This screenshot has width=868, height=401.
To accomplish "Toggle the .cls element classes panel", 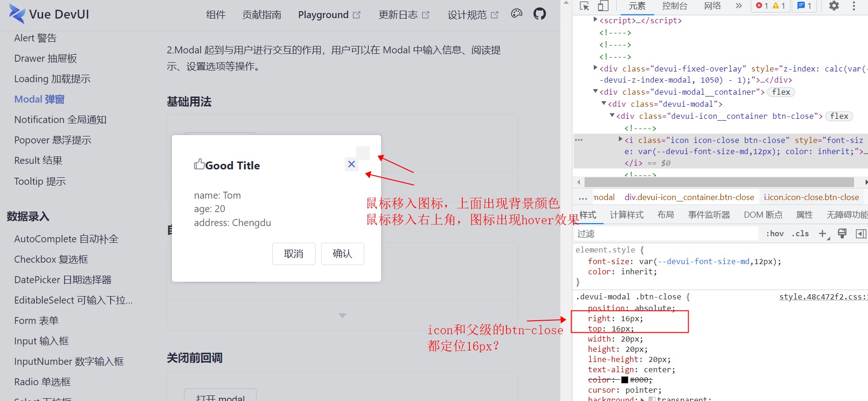I will 800,233.
